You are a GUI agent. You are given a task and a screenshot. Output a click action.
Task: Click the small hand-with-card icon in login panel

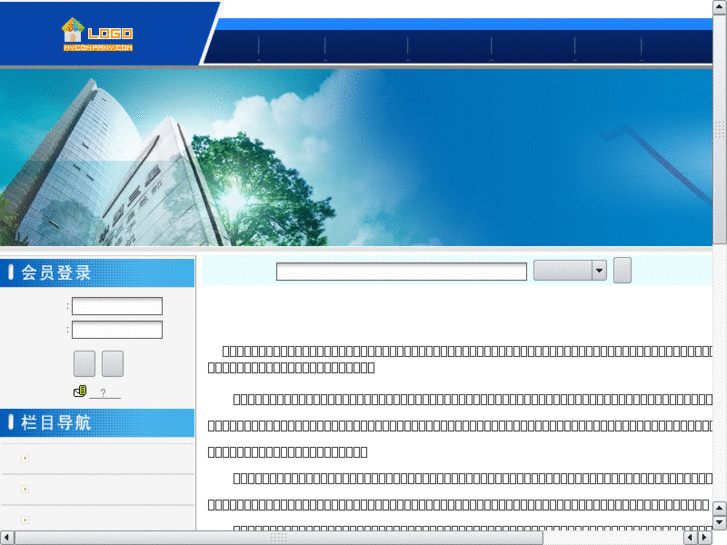point(80,391)
